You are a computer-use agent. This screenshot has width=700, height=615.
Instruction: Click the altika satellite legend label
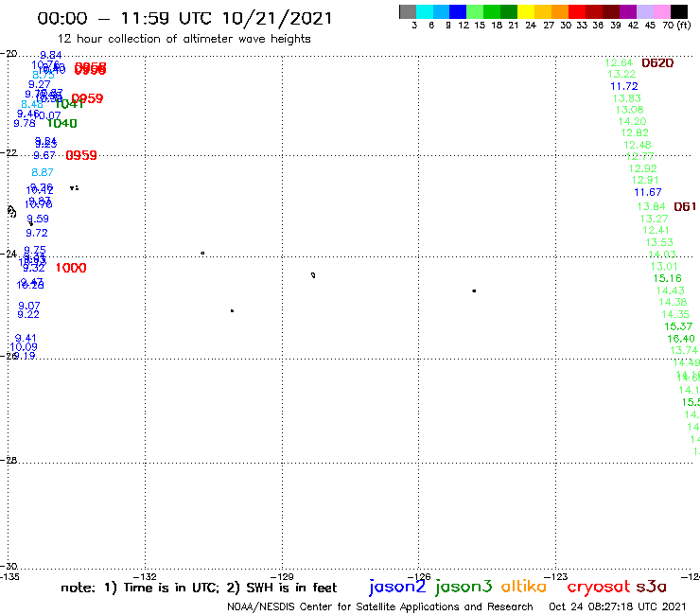click(523, 587)
